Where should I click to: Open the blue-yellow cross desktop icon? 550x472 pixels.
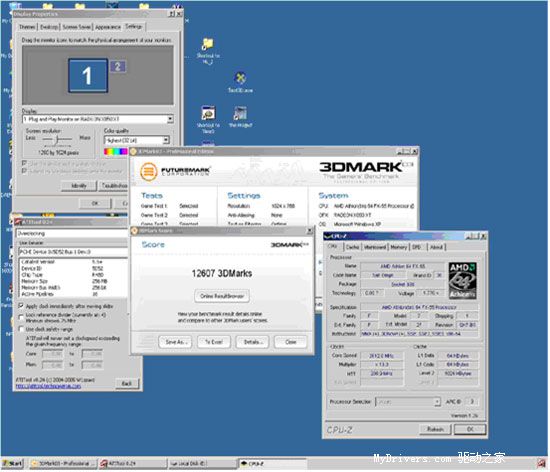coord(240,78)
